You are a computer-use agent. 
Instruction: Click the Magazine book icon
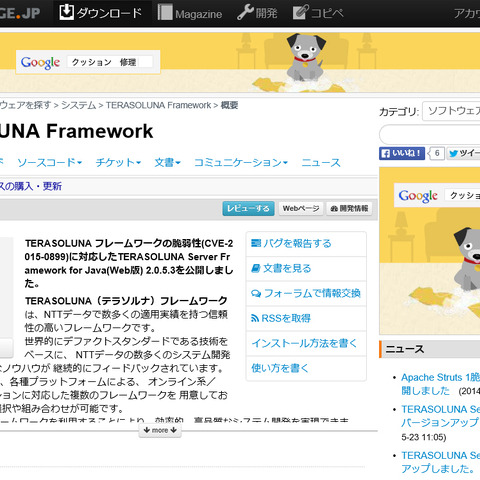165,13
